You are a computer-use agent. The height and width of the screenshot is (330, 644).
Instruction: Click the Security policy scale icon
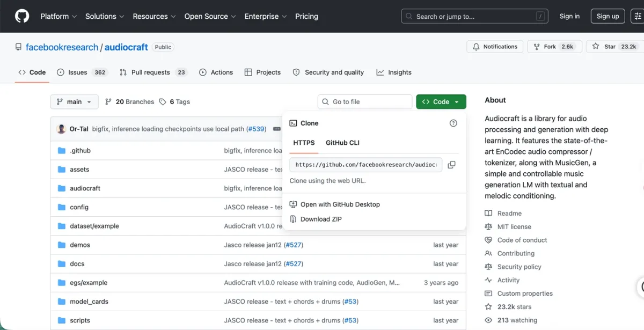[488, 267]
